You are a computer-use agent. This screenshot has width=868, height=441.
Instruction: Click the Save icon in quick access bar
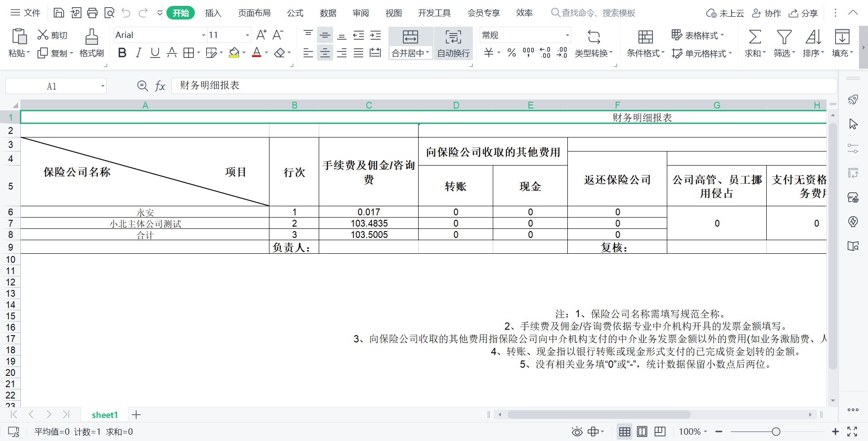click(59, 13)
